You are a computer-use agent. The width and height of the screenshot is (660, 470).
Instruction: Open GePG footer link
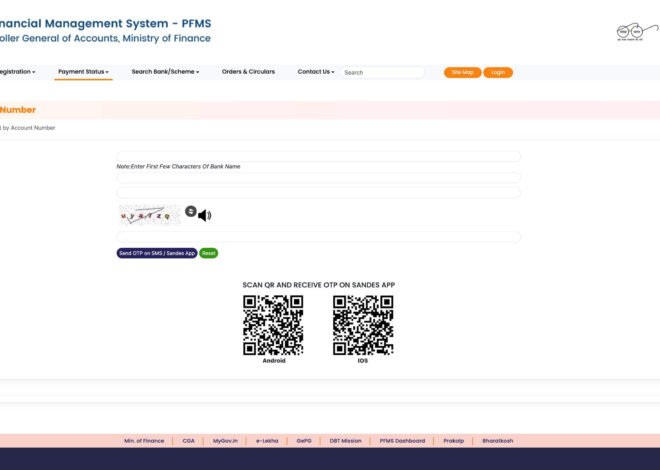point(304,441)
